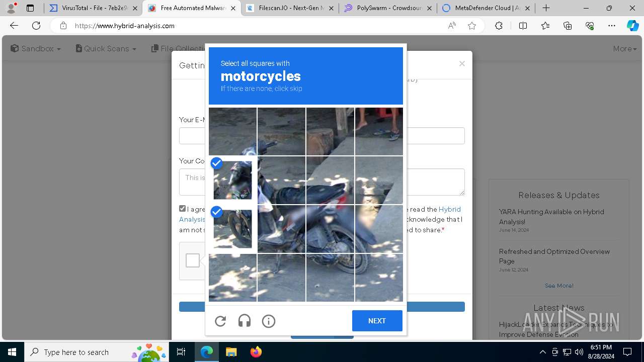
Task: Open the network status tray icon
Action: (x=567, y=352)
